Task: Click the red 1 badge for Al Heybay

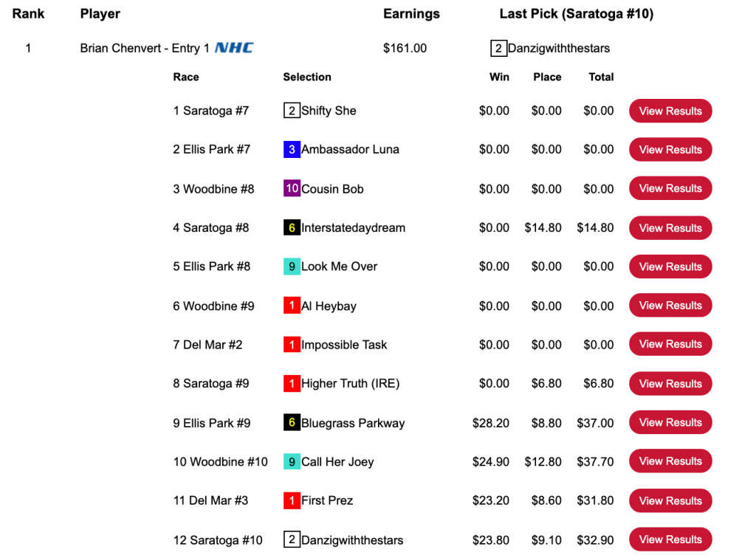Action: coord(292,306)
